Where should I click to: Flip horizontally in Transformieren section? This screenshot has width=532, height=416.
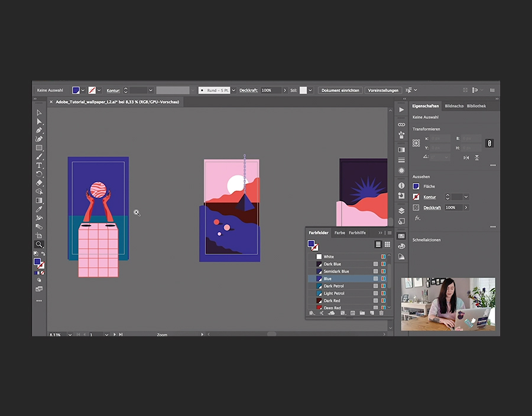pos(466,158)
